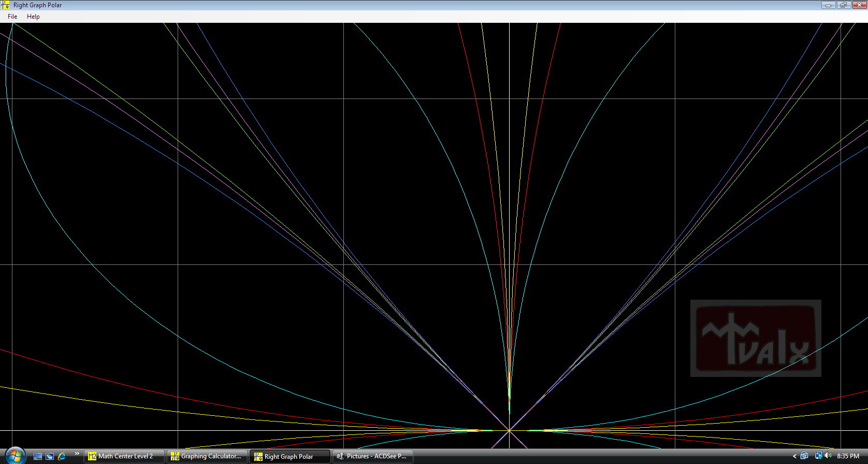Restore down the Right Graph Polar window
This screenshot has width=868, height=464.
[x=843, y=5]
